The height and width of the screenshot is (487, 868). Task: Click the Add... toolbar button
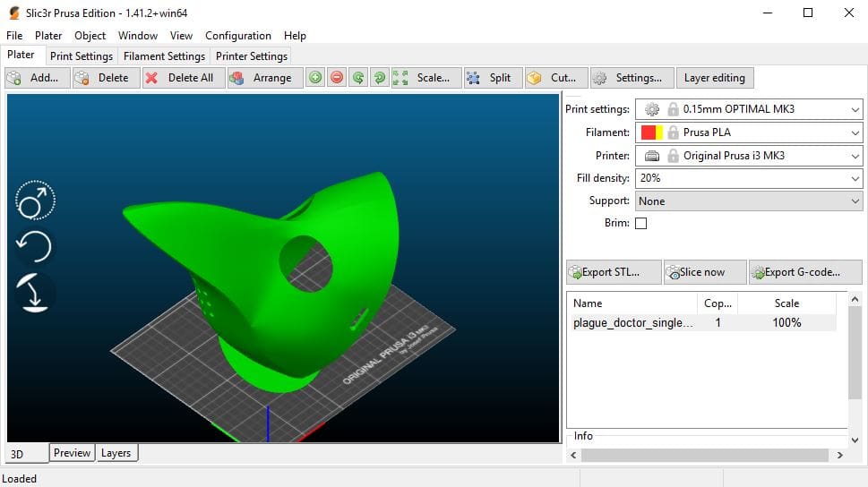(38, 78)
